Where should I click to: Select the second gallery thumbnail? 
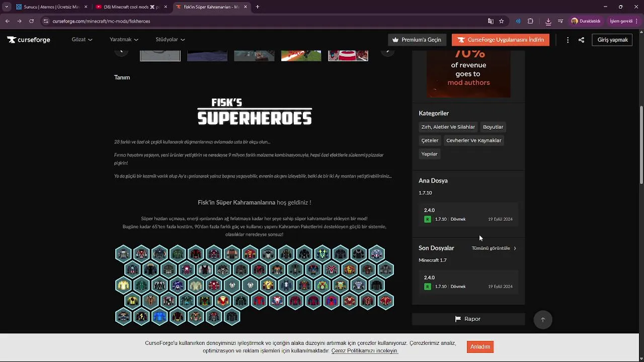click(x=207, y=55)
